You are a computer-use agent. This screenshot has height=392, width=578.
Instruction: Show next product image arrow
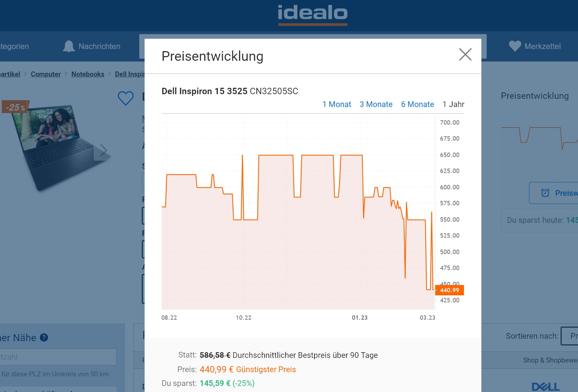click(x=103, y=151)
